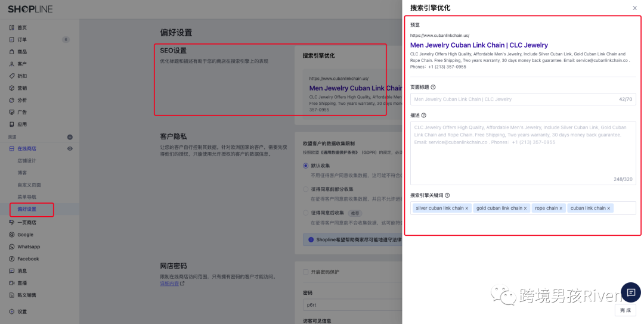Click the 完成 done button
The image size is (644, 324).
[626, 310]
